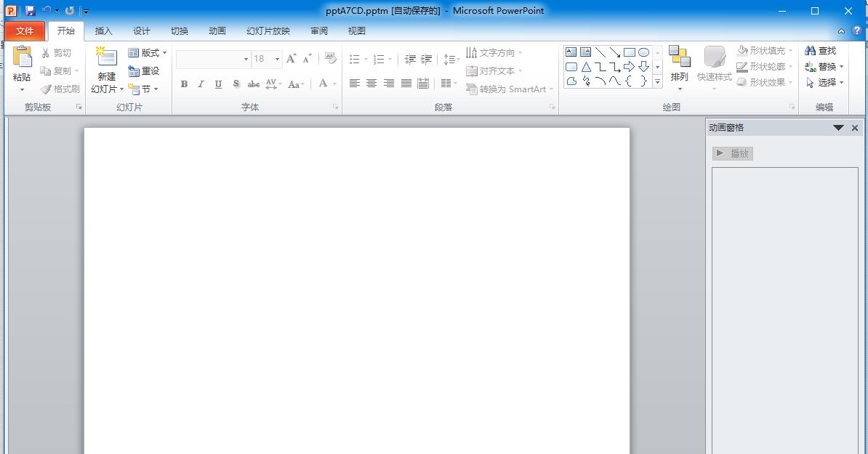Click the distributed alignment icon
868x454 pixels.
pyautogui.click(x=424, y=84)
